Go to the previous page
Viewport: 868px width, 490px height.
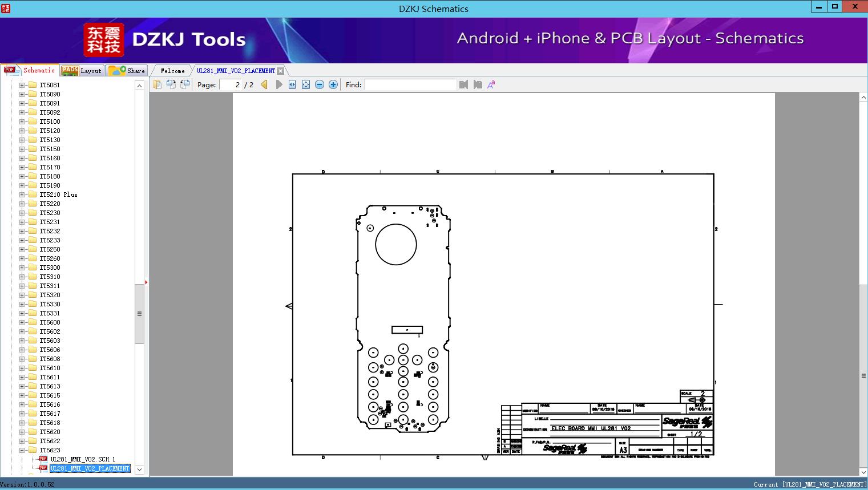[264, 84]
